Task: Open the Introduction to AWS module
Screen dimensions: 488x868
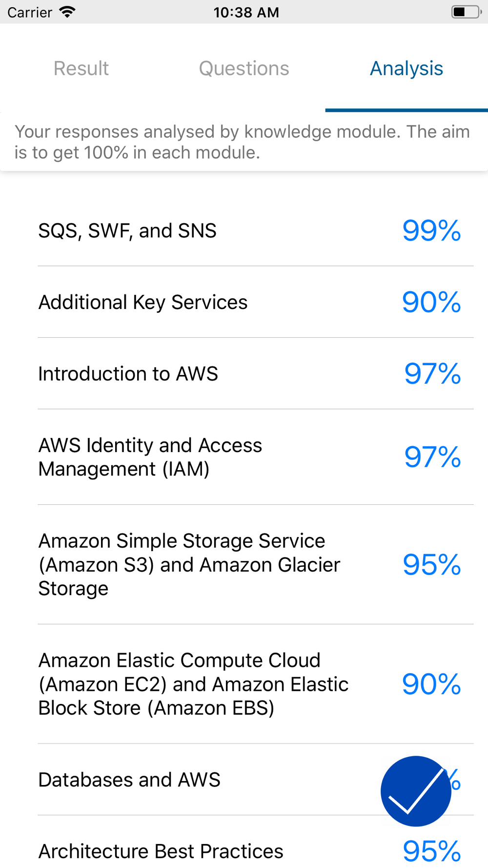Action: coord(244,373)
